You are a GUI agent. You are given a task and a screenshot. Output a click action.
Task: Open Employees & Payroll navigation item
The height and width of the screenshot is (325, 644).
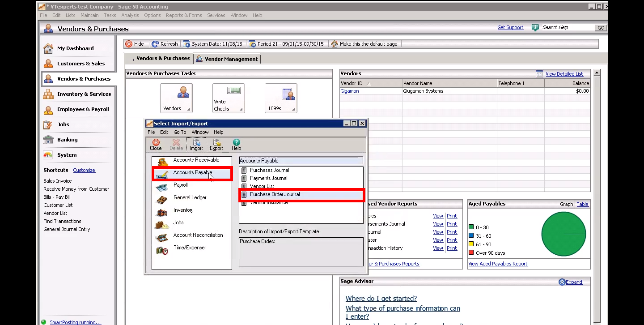click(x=83, y=109)
